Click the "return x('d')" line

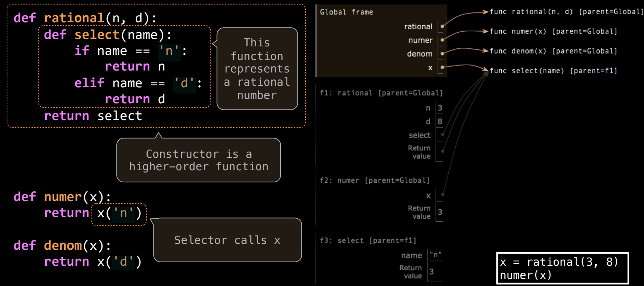point(93,261)
